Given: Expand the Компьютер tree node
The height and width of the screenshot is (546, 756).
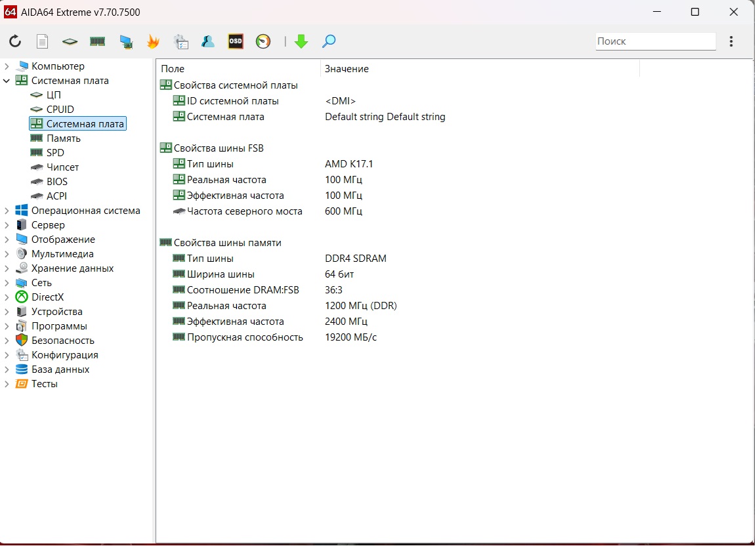Looking at the screenshot, I should [x=7, y=66].
